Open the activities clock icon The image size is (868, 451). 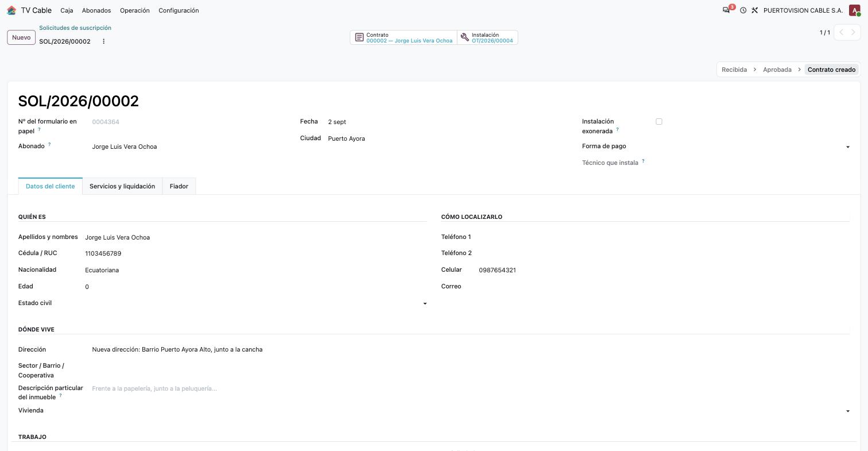(743, 10)
